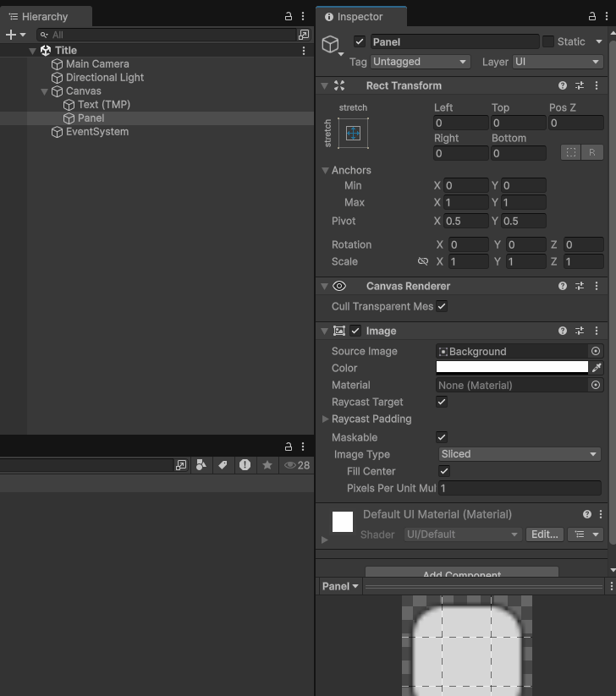616x696 pixels.
Task: Toggle Rect Transform blueprint mode button
Action: (x=571, y=152)
